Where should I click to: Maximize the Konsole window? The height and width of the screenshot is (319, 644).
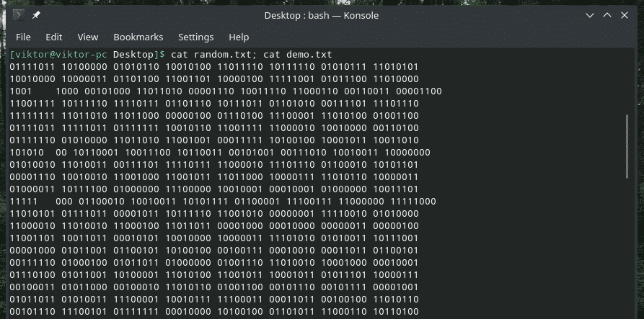(606, 15)
